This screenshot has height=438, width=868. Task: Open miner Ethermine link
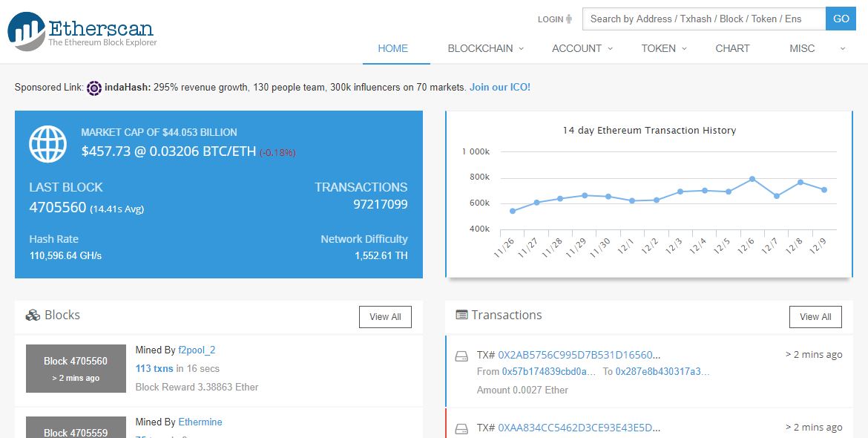coord(200,422)
